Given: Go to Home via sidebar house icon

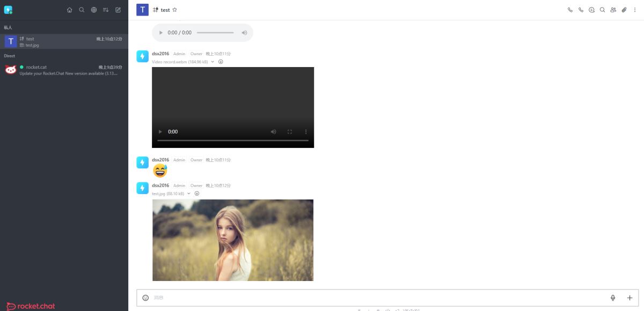Looking at the screenshot, I should (69, 10).
